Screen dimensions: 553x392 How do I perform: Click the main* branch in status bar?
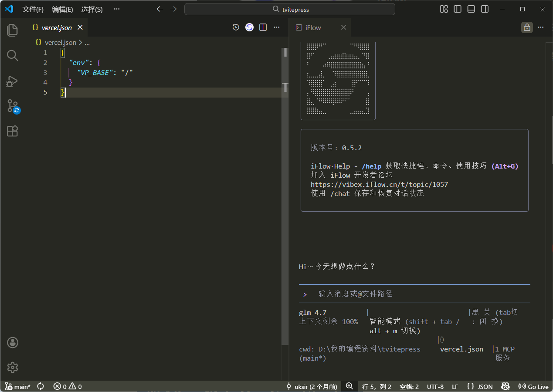pos(18,386)
